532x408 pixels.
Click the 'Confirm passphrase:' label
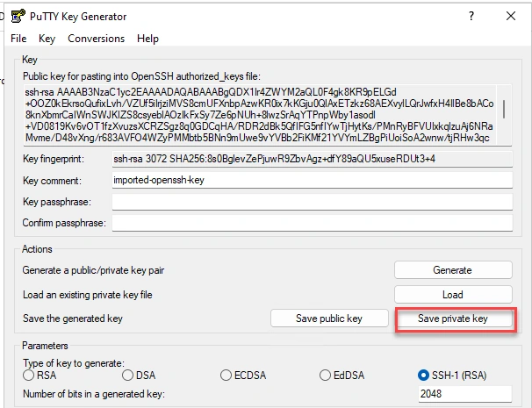(64, 223)
